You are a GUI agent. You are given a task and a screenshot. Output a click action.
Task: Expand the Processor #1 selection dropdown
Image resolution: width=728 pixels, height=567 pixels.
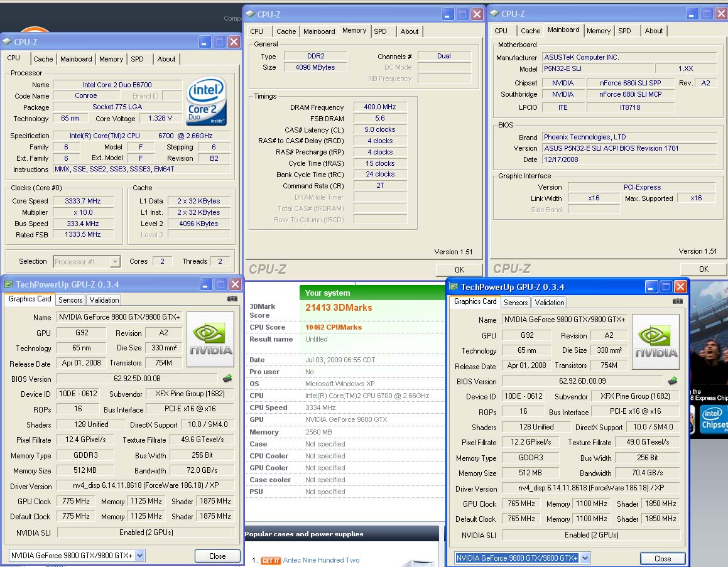click(115, 262)
